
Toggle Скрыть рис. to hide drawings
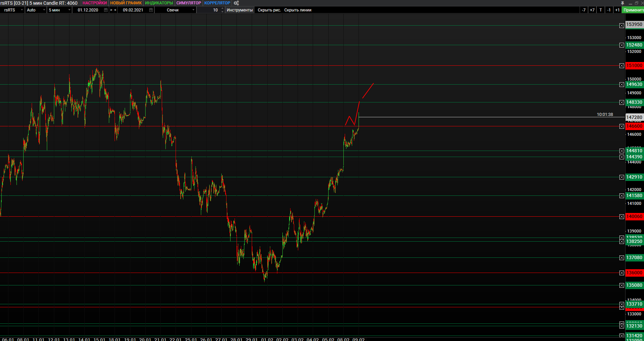pyautogui.click(x=269, y=10)
